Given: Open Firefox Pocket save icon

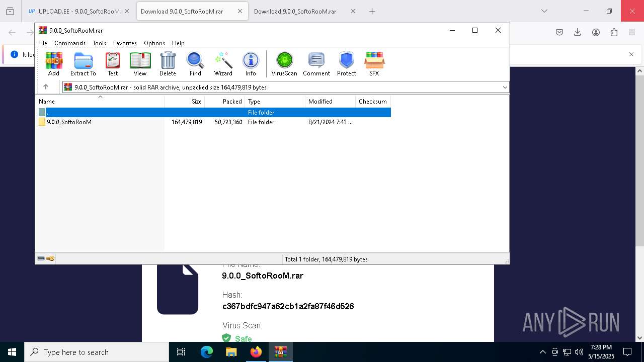Looking at the screenshot, I should click(559, 32).
